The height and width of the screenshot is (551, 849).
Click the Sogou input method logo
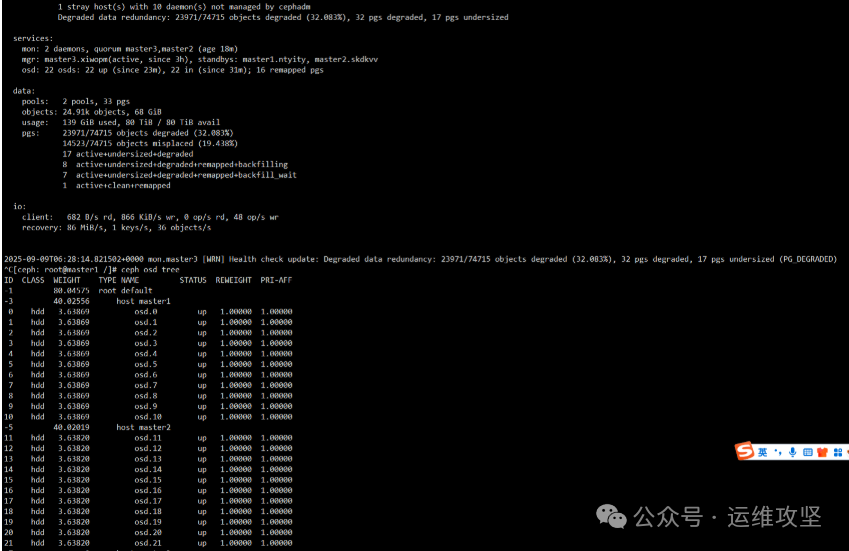click(x=744, y=452)
